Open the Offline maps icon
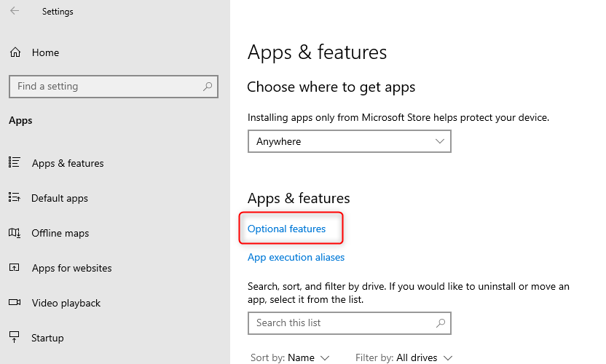Viewport: 606px width, 364px height. [x=15, y=233]
